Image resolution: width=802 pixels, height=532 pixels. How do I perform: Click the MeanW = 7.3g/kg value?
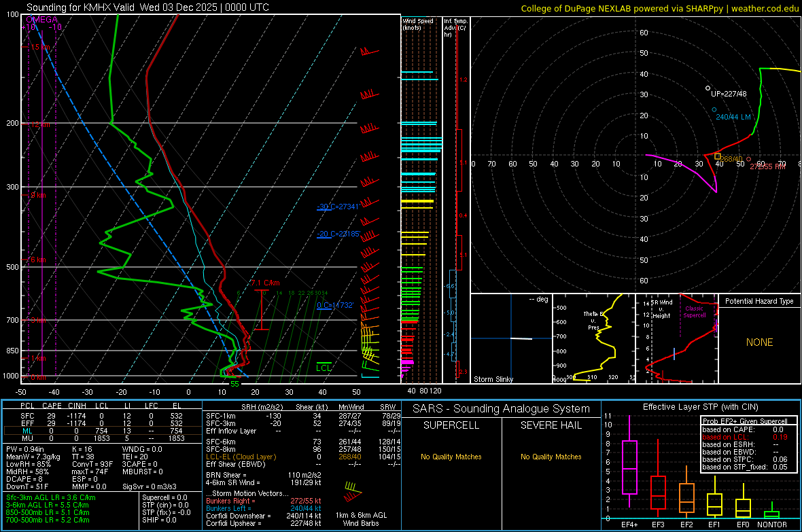[x=34, y=457]
